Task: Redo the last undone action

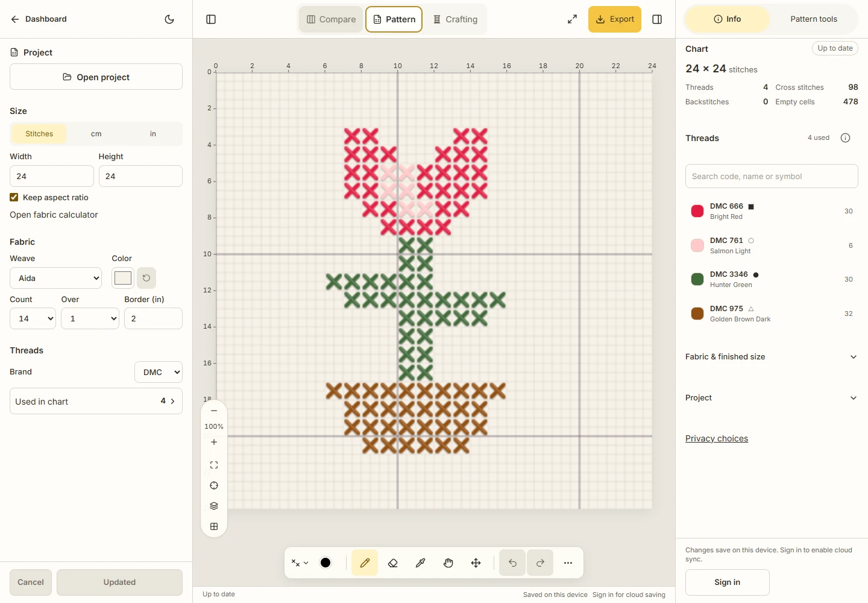Action: click(540, 563)
